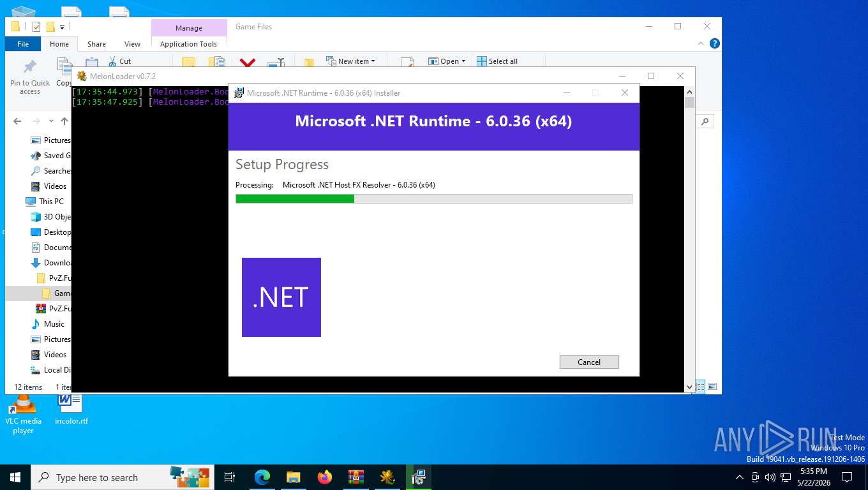Select Downloads in navigation pane
This screenshot has height=490, width=868.
coord(50,262)
